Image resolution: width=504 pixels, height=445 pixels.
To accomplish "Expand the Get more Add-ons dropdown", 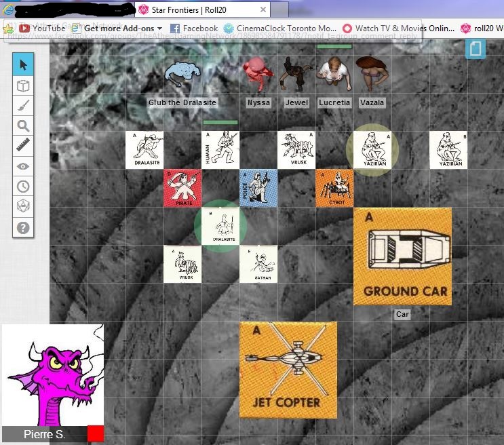I will coord(160,28).
